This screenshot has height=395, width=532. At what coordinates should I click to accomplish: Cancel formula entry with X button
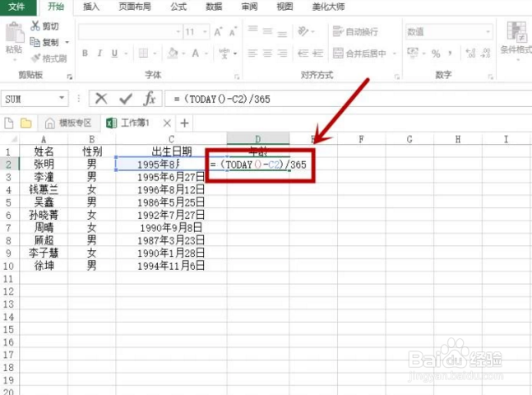pyautogui.click(x=101, y=99)
